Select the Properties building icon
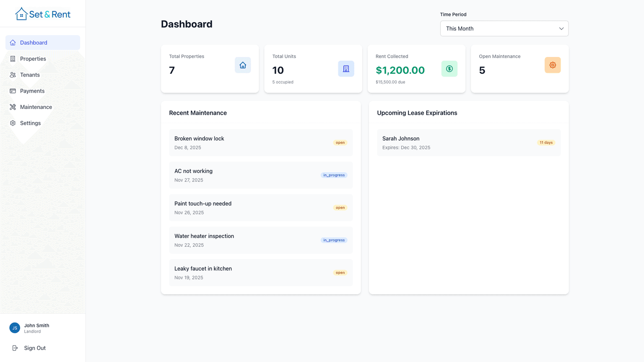 (13, 59)
